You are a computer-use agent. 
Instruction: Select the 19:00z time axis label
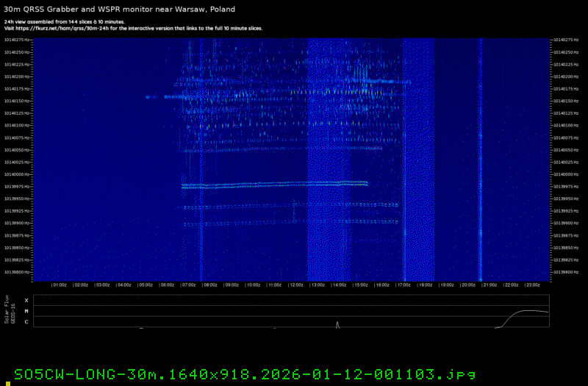446,285
